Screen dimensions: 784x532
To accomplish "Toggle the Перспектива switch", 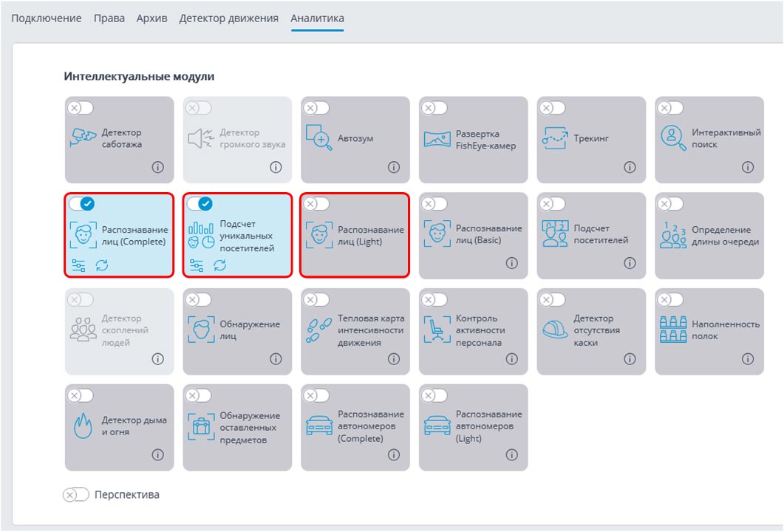I will click(x=76, y=495).
